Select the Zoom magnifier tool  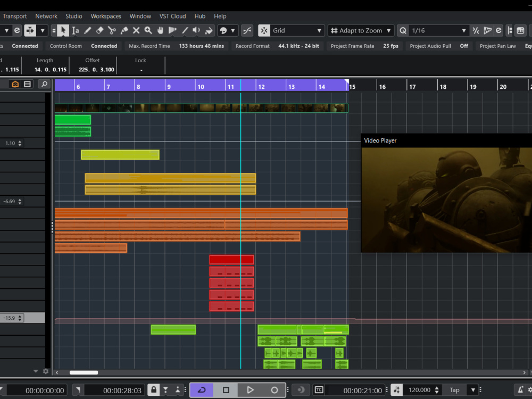148,30
